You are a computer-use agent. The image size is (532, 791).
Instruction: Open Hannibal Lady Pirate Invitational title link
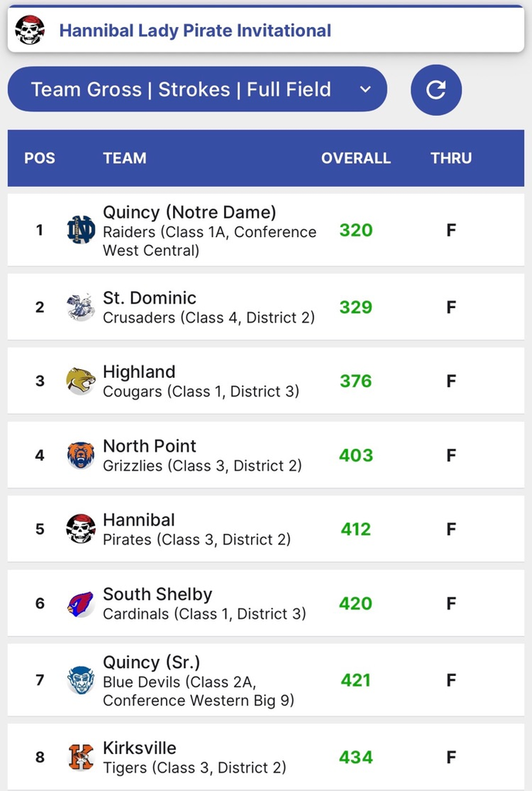point(195,31)
